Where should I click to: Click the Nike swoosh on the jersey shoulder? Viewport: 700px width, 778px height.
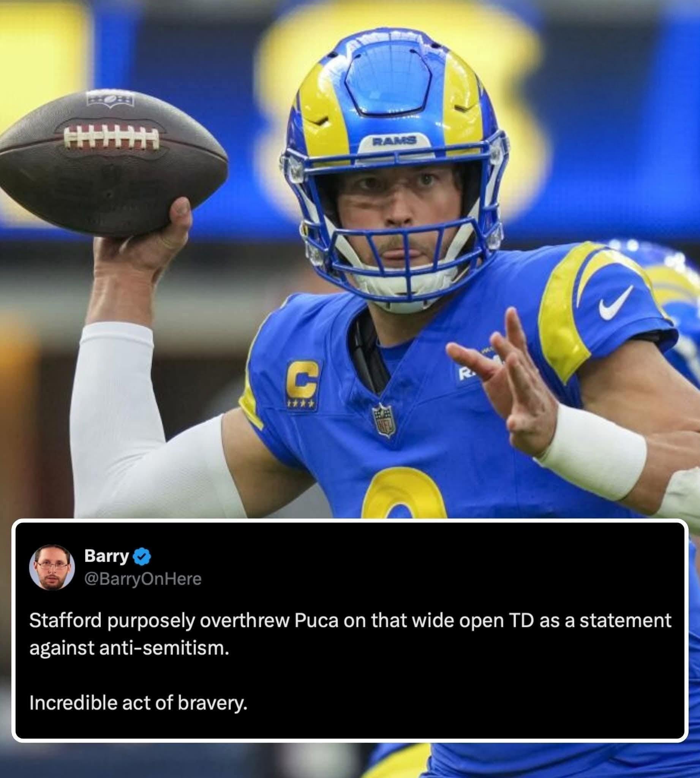615,303
